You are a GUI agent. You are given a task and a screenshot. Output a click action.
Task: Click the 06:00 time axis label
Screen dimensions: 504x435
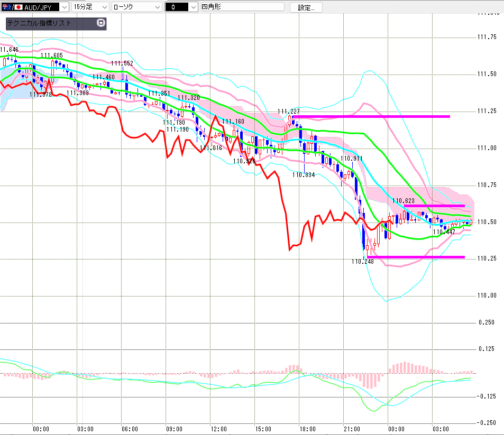(x=130, y=429)
